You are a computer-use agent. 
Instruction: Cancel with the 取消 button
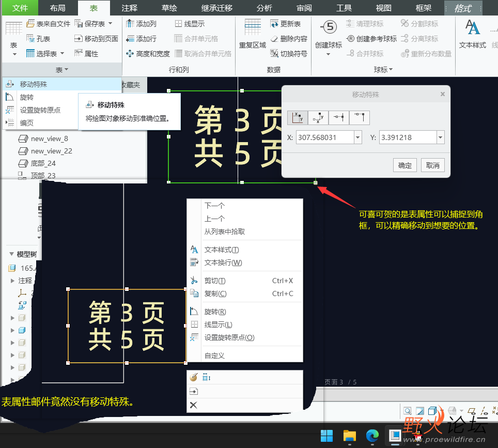[x=432, y=165]
